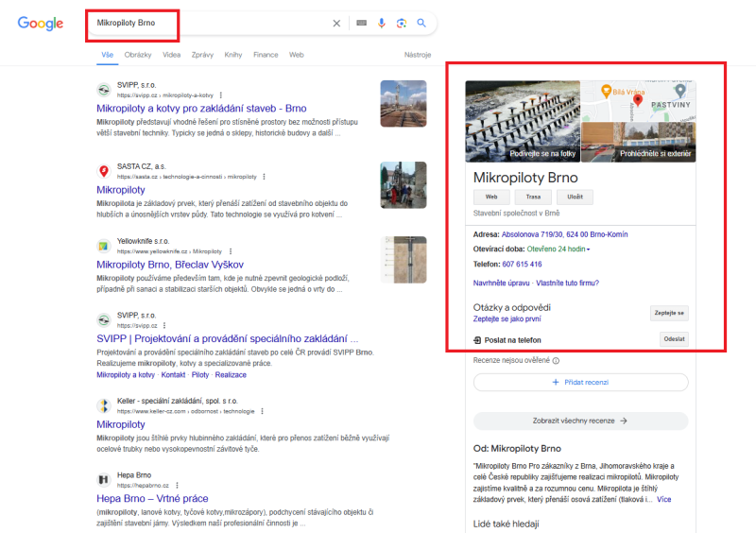Open more options for Keller result
Screen dimensions: 756x533
pos(262,411)
